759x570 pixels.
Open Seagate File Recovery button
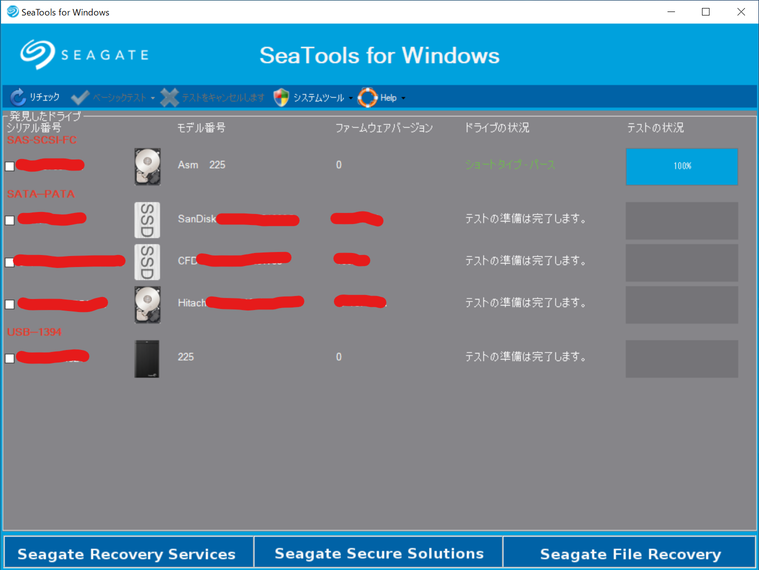tap(629, 553)
